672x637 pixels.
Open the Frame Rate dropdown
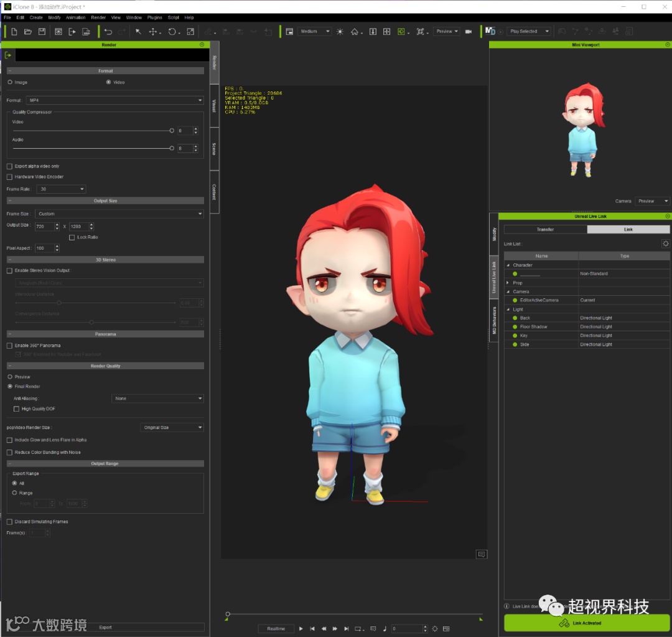(61, 189)
